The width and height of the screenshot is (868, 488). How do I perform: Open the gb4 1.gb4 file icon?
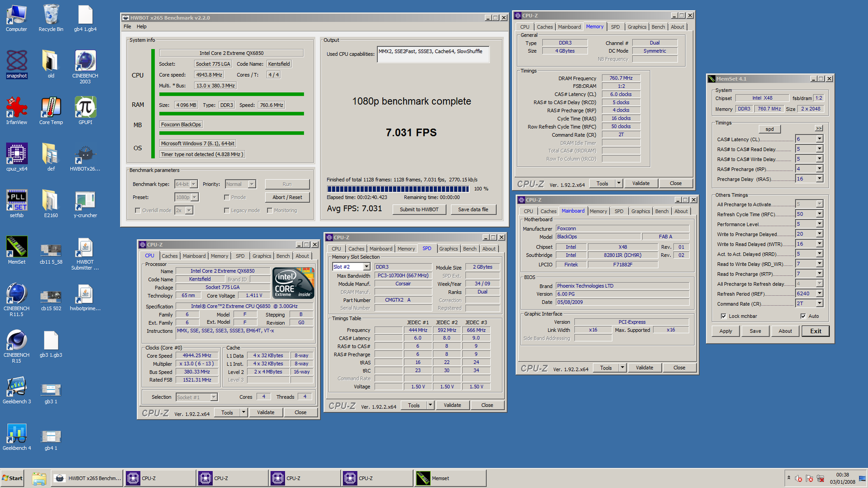coord(85,18)
